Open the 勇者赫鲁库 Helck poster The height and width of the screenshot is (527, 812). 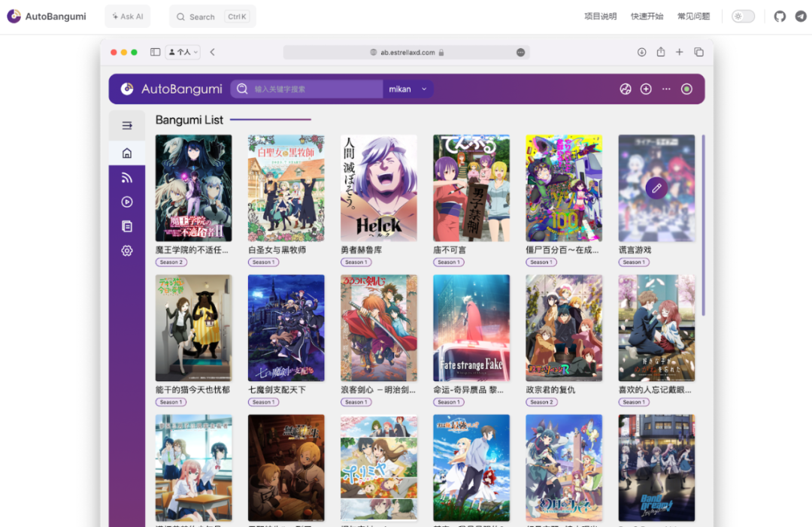click(x=378, y=188)
